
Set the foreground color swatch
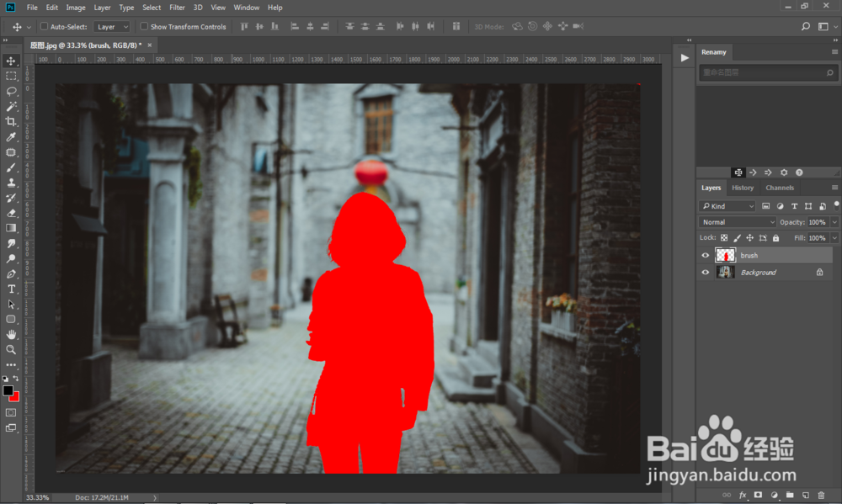(7, 390)
